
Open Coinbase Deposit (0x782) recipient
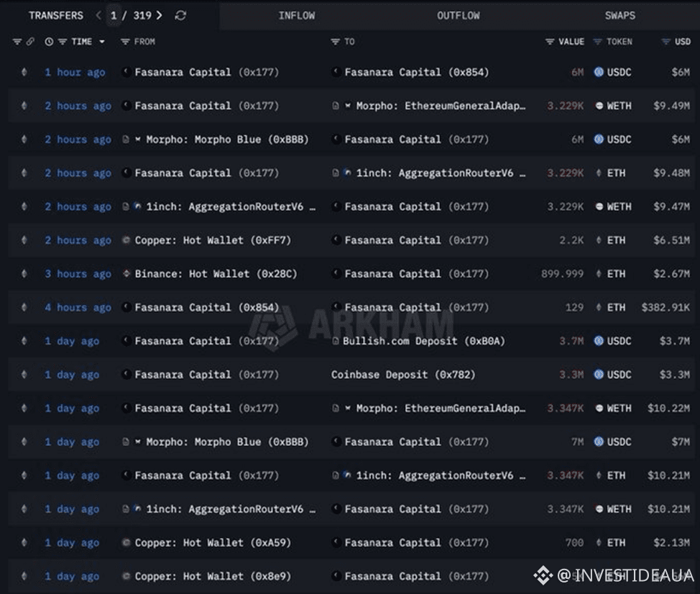[403, 375]
